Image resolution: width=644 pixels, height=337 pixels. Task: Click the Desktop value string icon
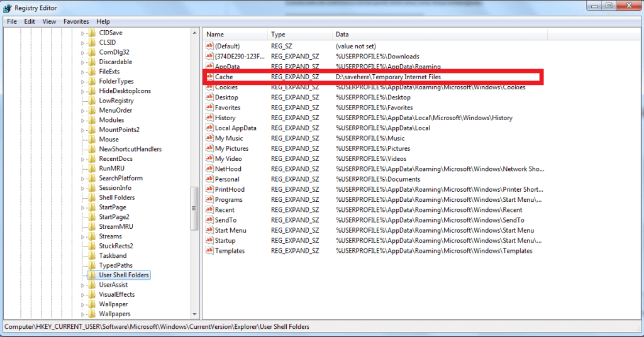(x=209, y=97)
